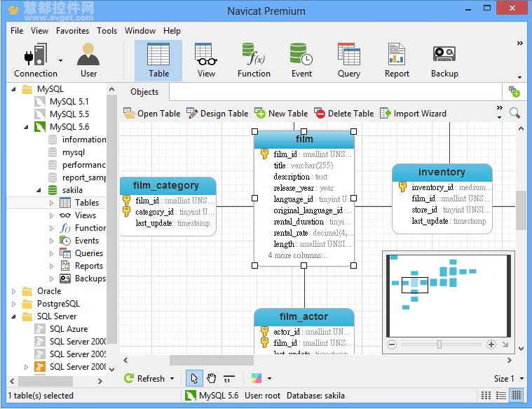Open the Query objects icon
Screen dimensions: 532x409
pyautogui.click(x=349, y=60)
